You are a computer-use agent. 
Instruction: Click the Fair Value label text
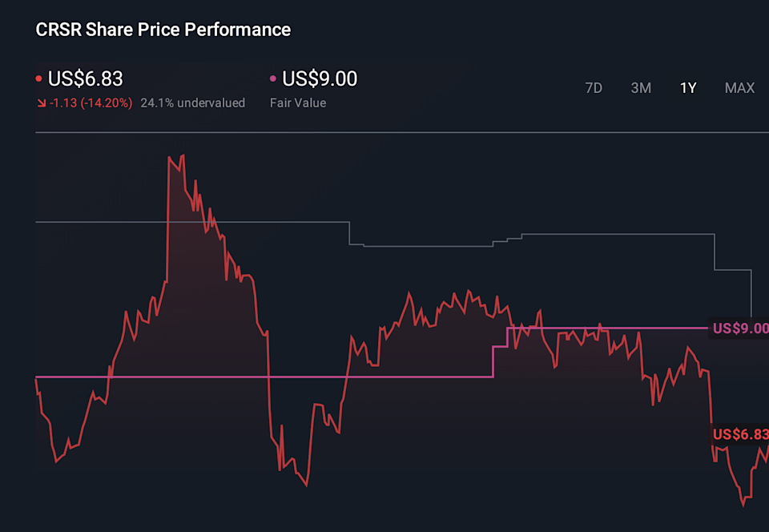click(x=296, y=103)
